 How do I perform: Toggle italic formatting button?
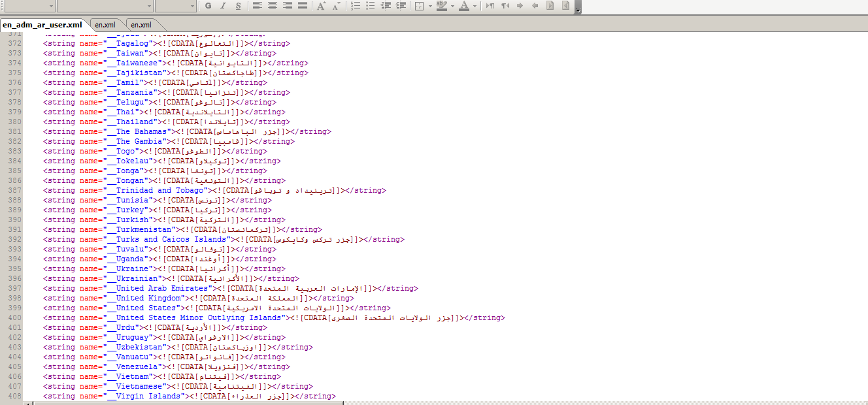pyautogui.click(x=223, y=6)
